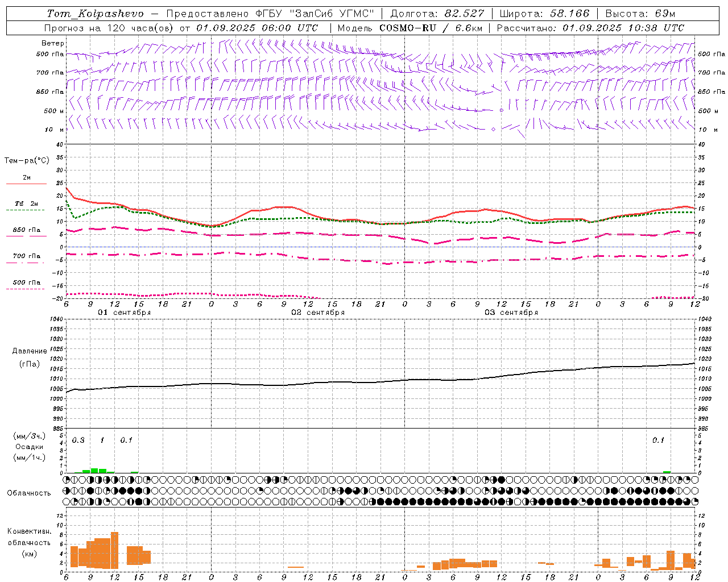The height and width of the screenshot is (582, 728).
Task: Select the elevation text Высота: 69м
Action: point(640,14)
